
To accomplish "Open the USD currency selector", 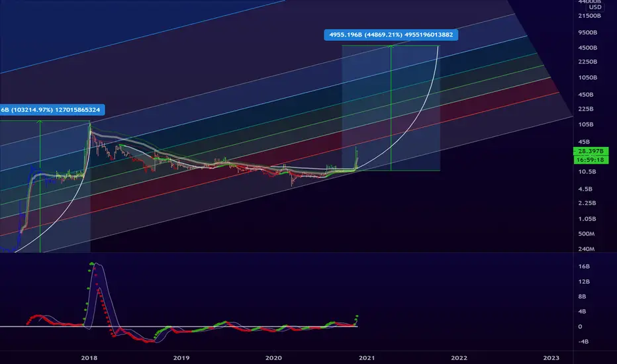I will pos(595,7).
